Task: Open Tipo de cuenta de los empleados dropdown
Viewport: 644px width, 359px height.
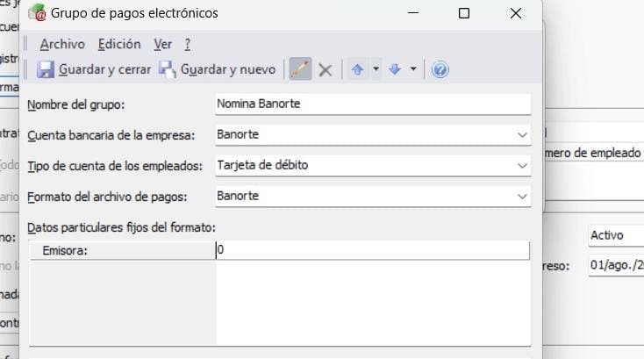Action: click(523, 165)
